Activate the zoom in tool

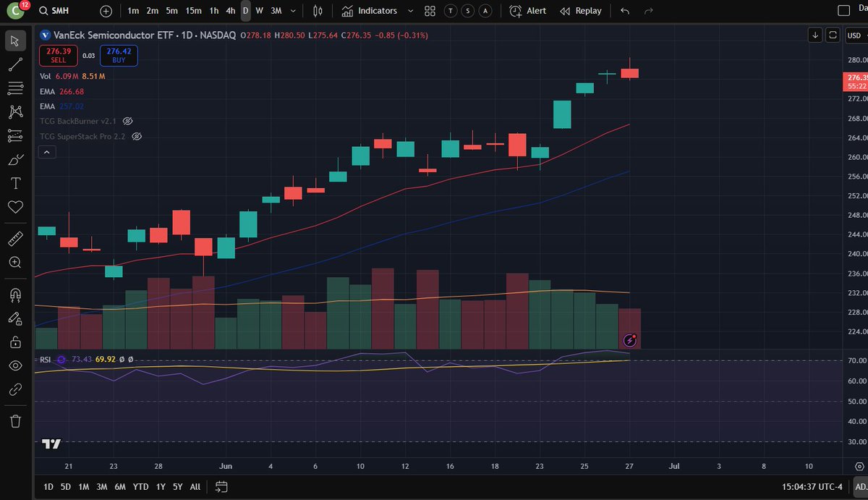pos(15,263)
